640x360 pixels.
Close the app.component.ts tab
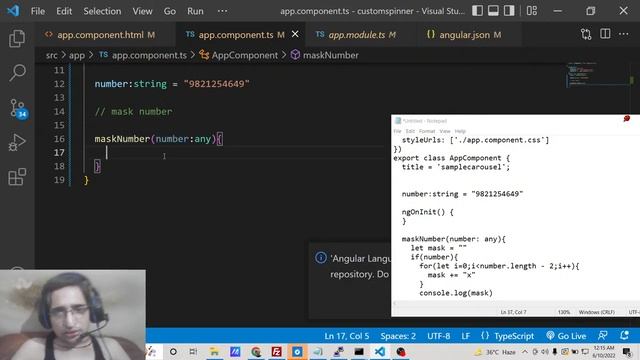pyautogui.click(x=295, y=34)
